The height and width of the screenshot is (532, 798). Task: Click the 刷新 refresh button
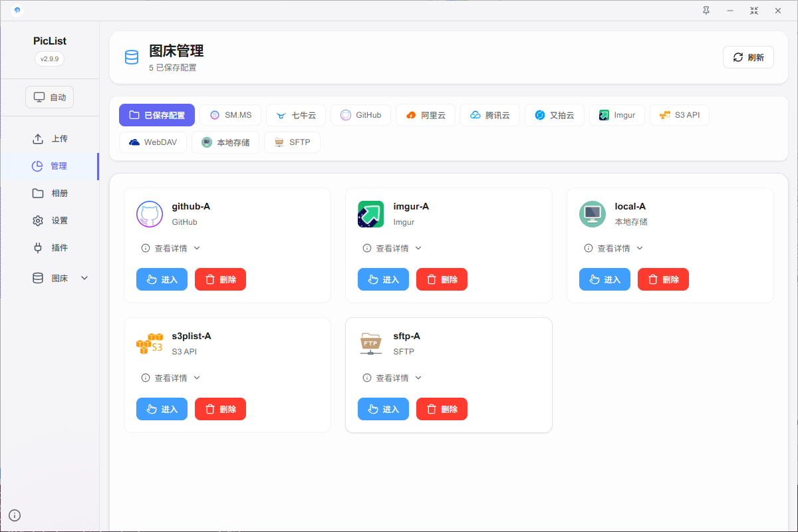(x=748, y=57)
